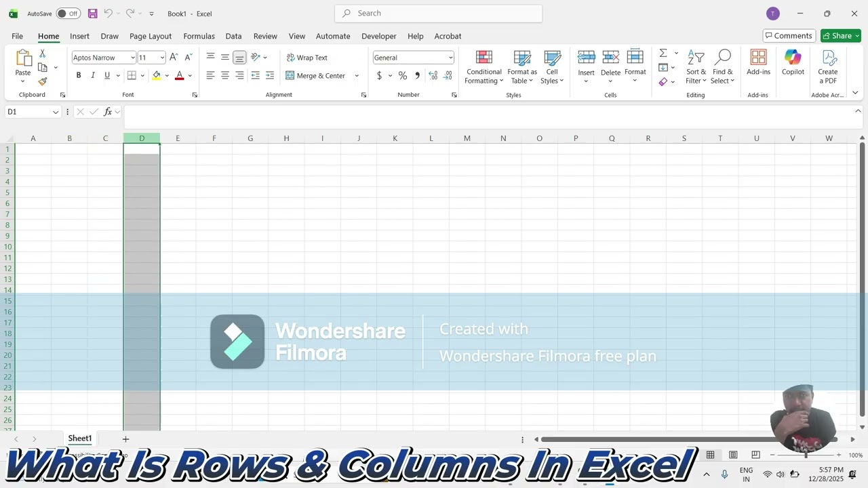Image resolution: width=868 pixels, height=488 pixels.
Task: Click the Insert Function fx icon
Action: tap(108, 112)
